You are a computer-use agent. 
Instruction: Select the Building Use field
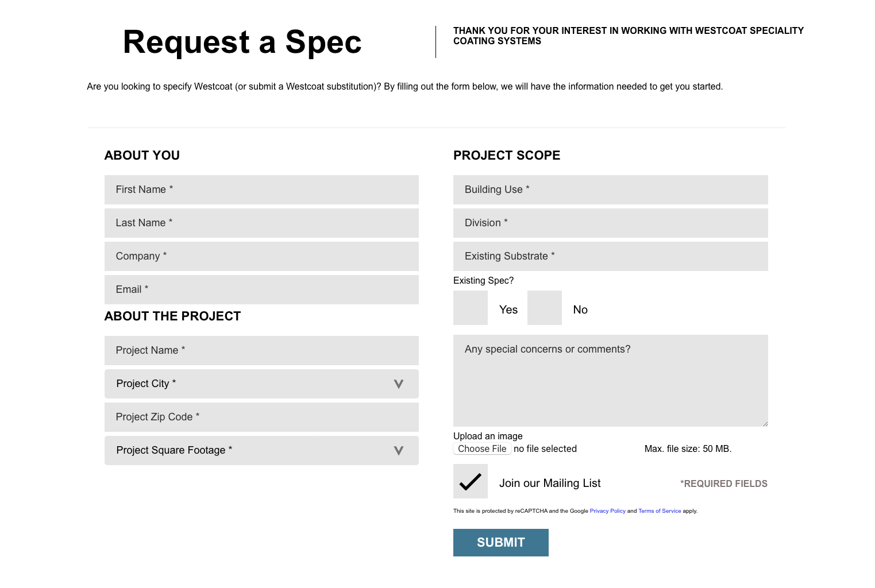click(610, 189)
